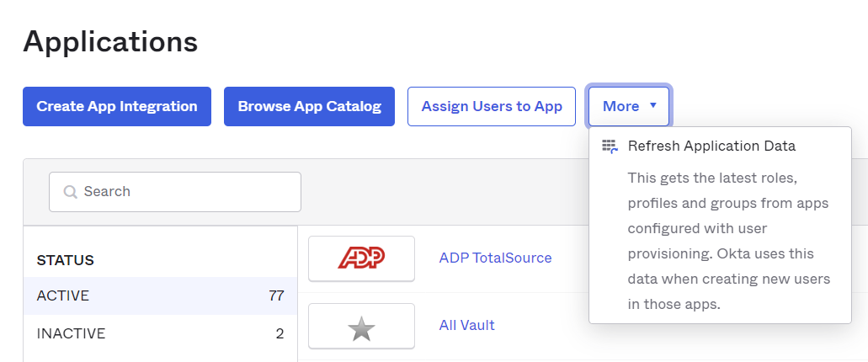Filter applications by INACTIVE status

pos(71,333)
